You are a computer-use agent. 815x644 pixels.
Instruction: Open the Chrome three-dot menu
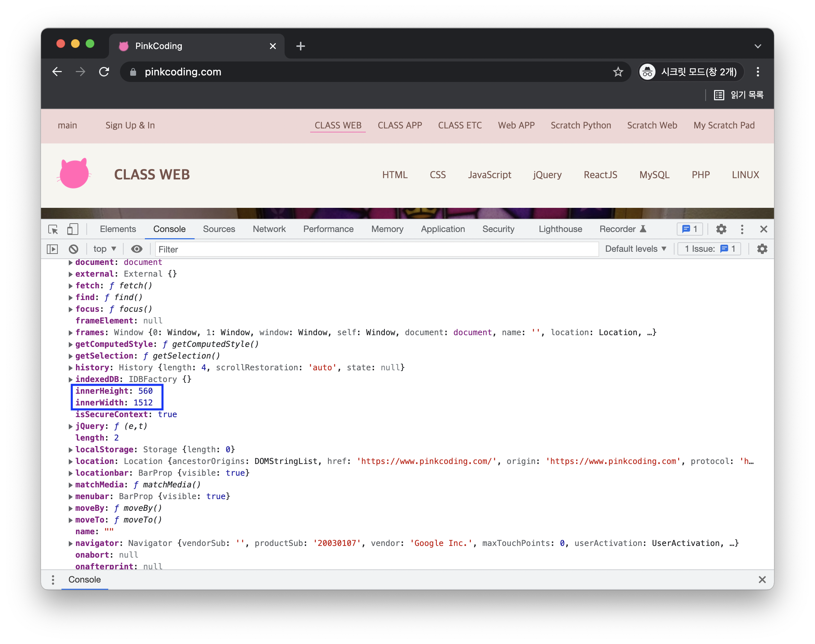[x=757, y=72]
